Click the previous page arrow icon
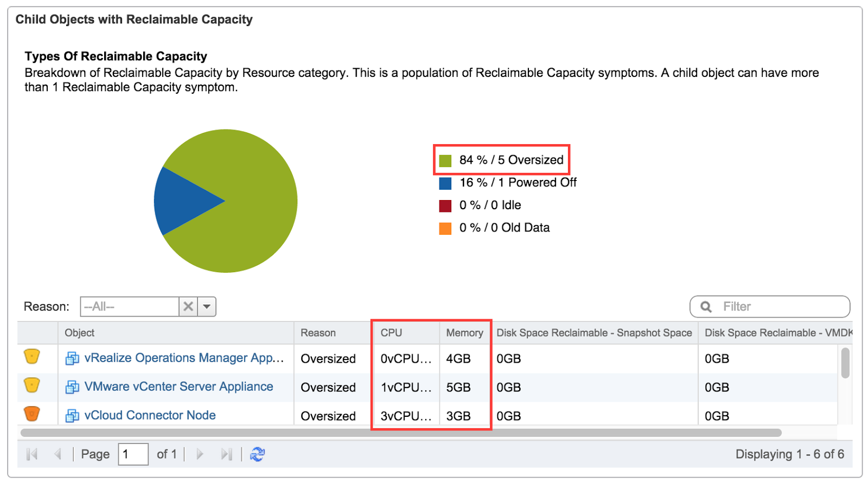Viewport: 868px width, 483px height. click(x=58, y=454)
